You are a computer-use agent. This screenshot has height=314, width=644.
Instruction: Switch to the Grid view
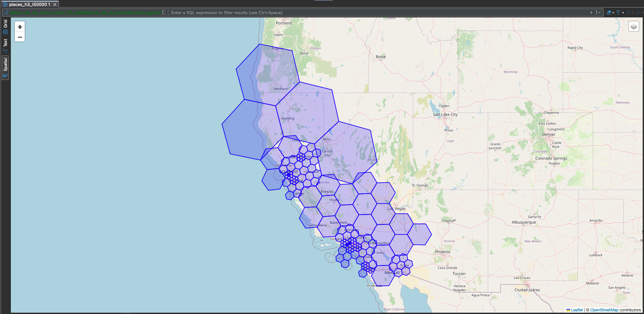click(x=5, y=27)
